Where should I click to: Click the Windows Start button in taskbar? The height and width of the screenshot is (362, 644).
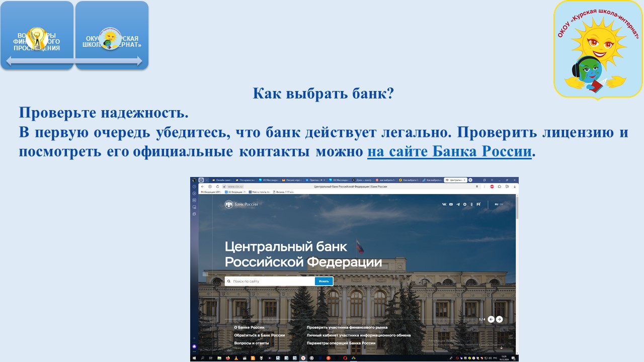[x=194, y=358]
